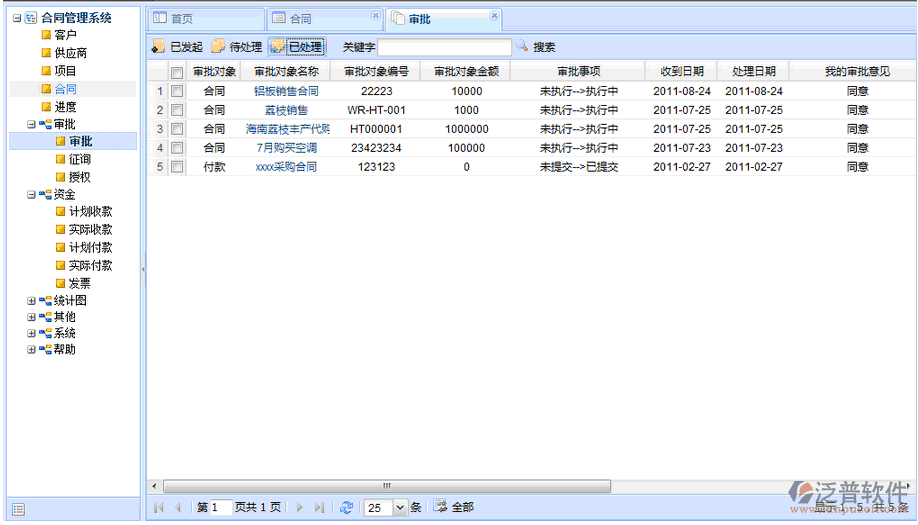
Task: Click the 关键字 keyword search field
Action: tap(444, 47)
